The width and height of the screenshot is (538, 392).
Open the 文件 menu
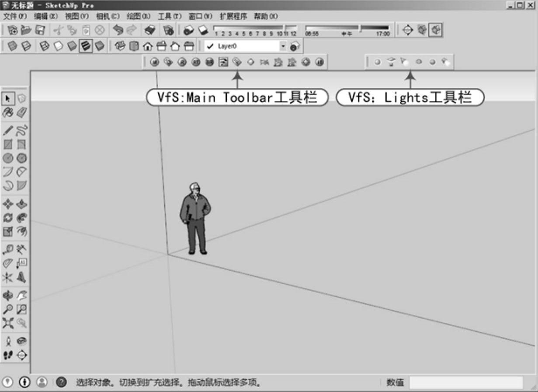coord(15,16)
